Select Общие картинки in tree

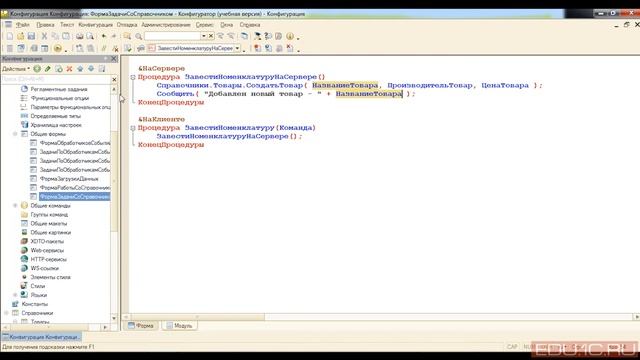click(51, 232)
